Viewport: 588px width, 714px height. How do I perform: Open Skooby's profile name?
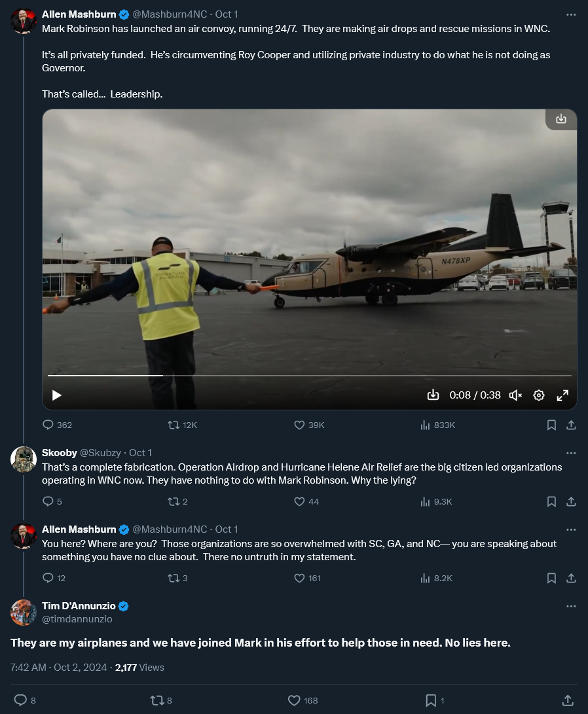(59, 453)
